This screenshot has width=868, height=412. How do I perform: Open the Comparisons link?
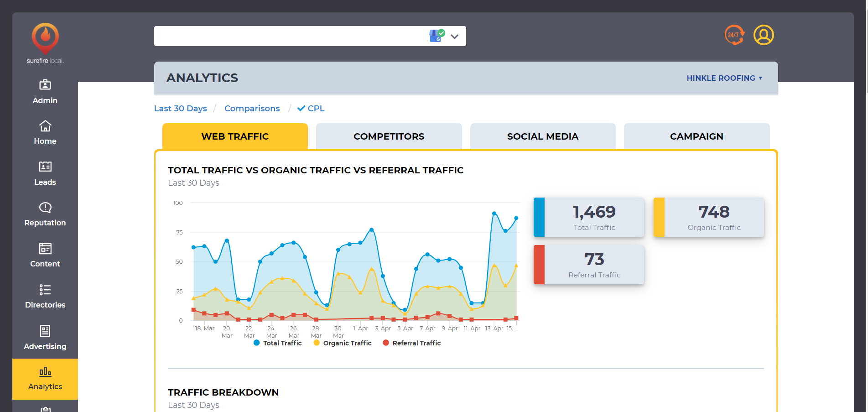[x=252, y=109]
